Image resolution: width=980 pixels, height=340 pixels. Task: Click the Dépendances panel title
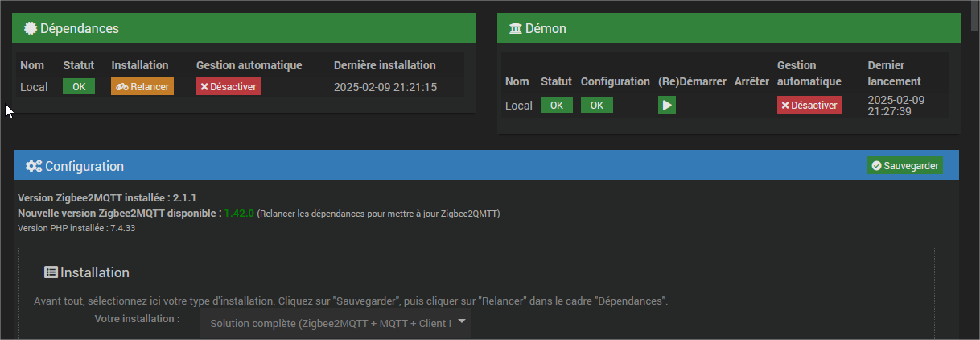[x=80, y=28]
